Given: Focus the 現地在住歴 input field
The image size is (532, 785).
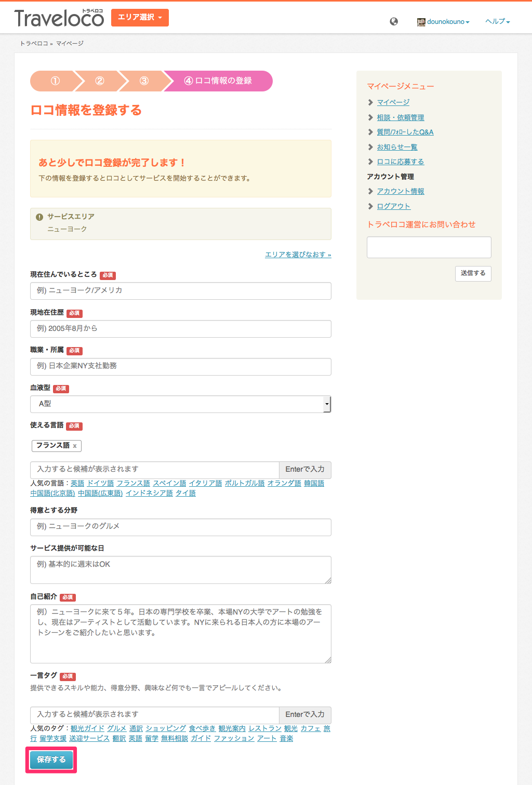Looking at the screenshot, I should pos(181,329).
